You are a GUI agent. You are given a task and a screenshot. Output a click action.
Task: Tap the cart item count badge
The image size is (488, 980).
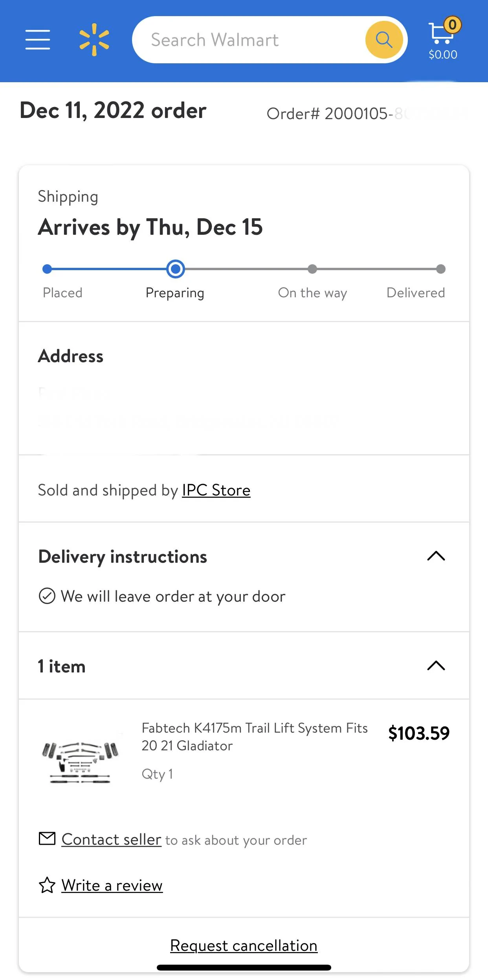pyautogui.click(x=453, y=25)
